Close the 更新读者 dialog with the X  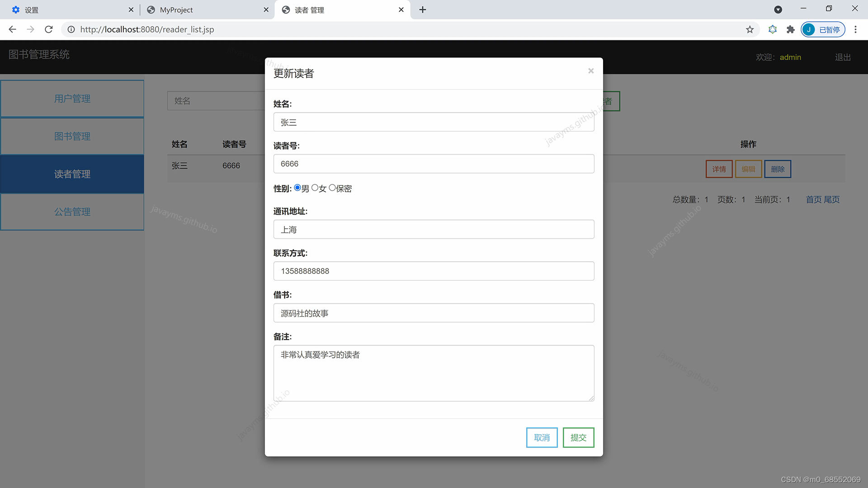tap(590, 71)
